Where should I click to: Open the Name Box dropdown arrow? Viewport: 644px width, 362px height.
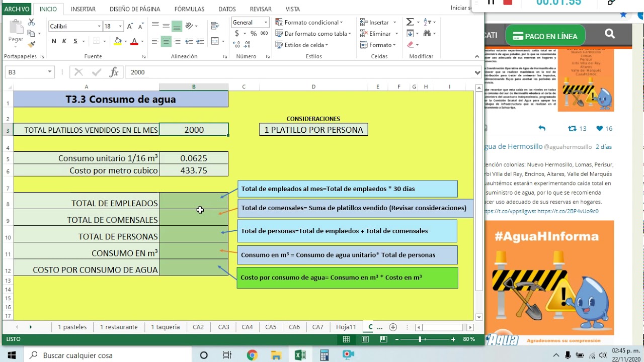click(x=50, y=72)
